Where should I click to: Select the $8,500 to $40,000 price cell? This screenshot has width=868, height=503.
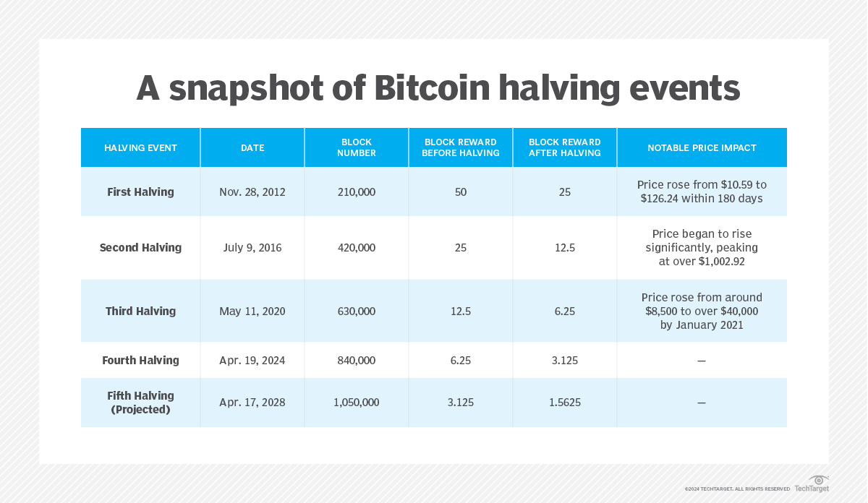pos(702,311)
